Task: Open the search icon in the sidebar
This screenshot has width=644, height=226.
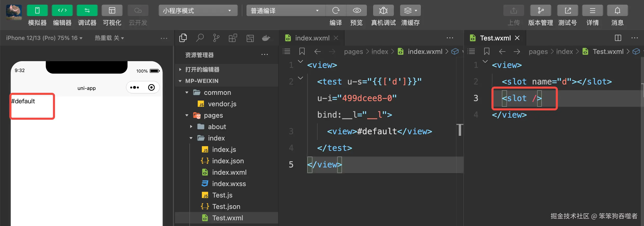Action: [200, 38]
